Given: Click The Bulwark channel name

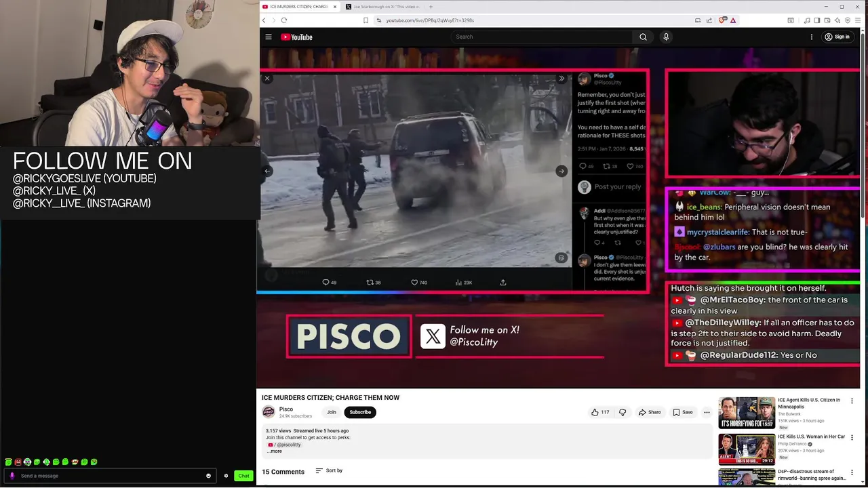Looking at the screenshot, I should click(789, 413).
